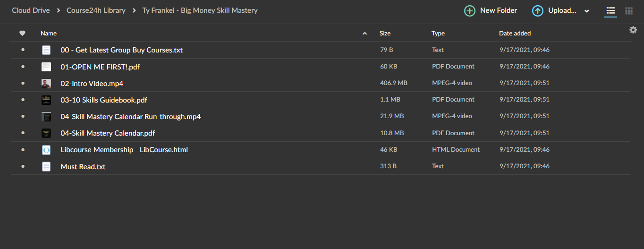Favorite dot for 01-OPEN ME FIRST! row
This screenshot has height=249, width=644.
coord(23,67)
